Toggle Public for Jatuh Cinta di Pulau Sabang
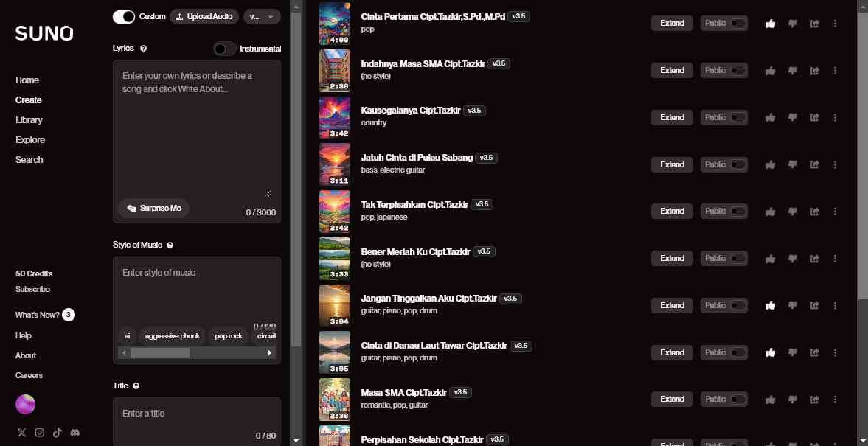 tap(737, 164)
